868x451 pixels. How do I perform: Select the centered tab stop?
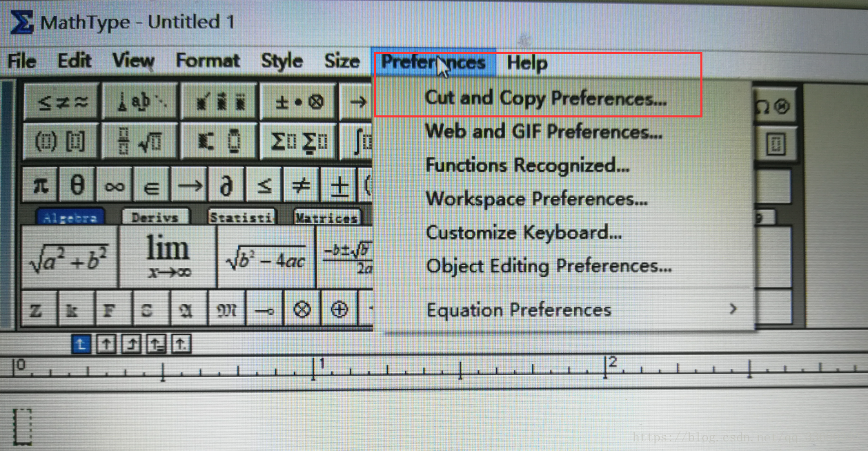(x=106, y=343)
